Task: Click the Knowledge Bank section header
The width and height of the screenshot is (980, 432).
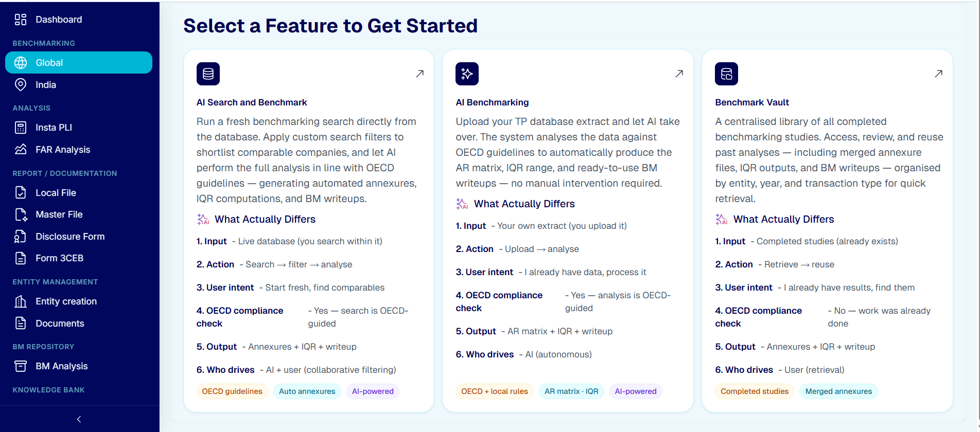Action: [49, 390]
